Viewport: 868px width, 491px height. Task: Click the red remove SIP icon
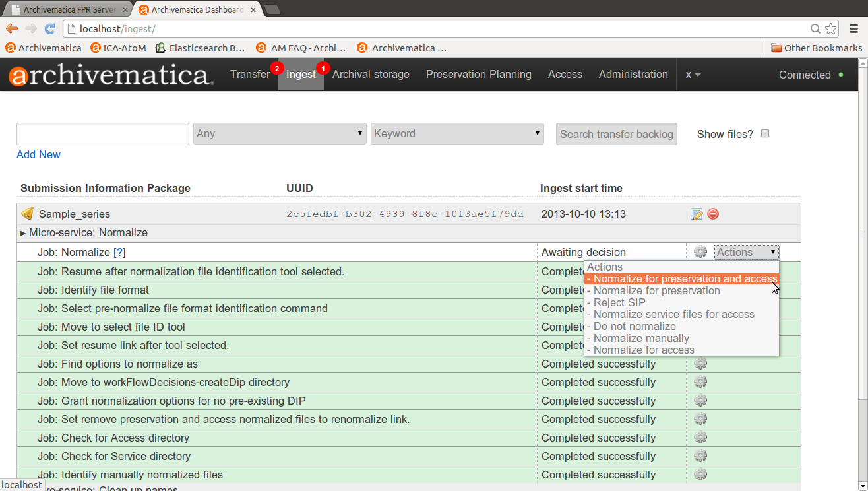tap(713, 214)
